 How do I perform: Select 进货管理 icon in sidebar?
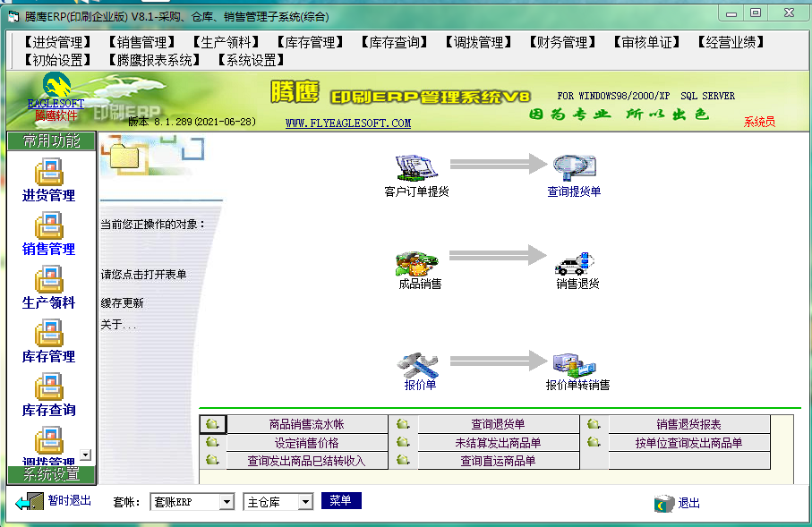49,172
